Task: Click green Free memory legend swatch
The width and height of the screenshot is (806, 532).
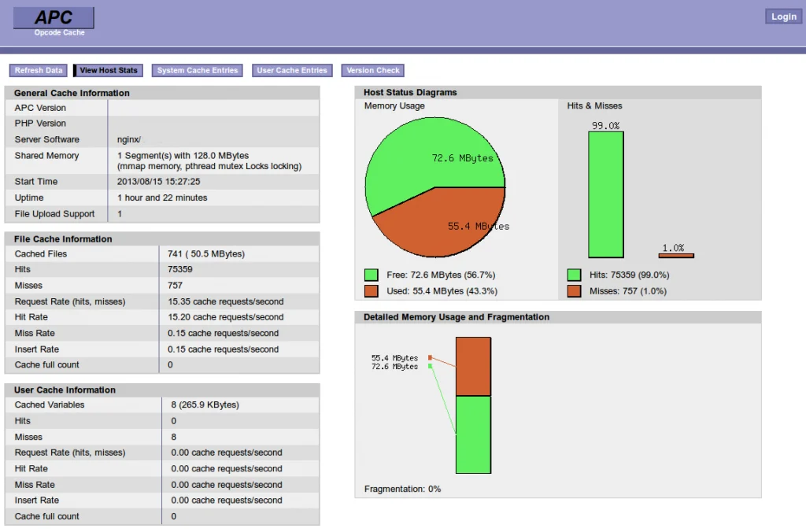Action: click(372, 275)
